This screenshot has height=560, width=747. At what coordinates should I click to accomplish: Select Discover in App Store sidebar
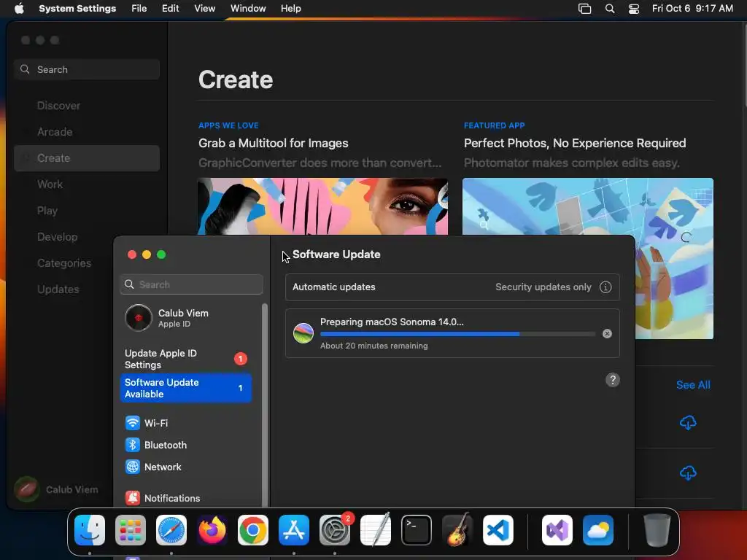click(87, 106)
